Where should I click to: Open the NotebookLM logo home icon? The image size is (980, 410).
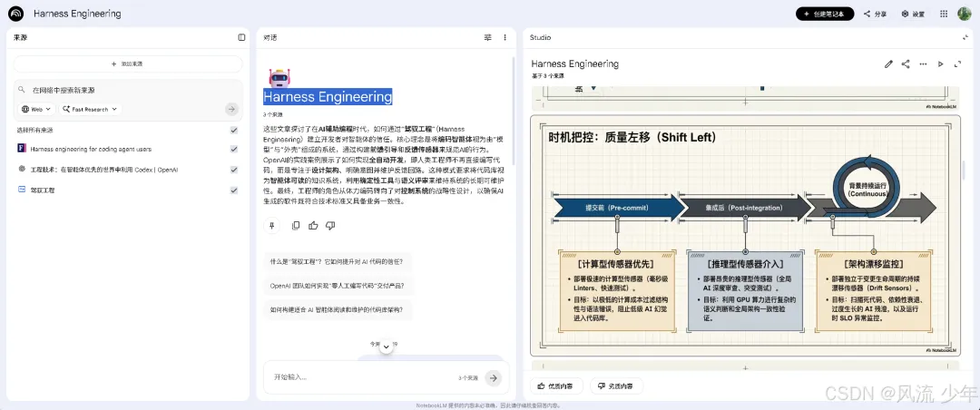click(x=16, y=14)
